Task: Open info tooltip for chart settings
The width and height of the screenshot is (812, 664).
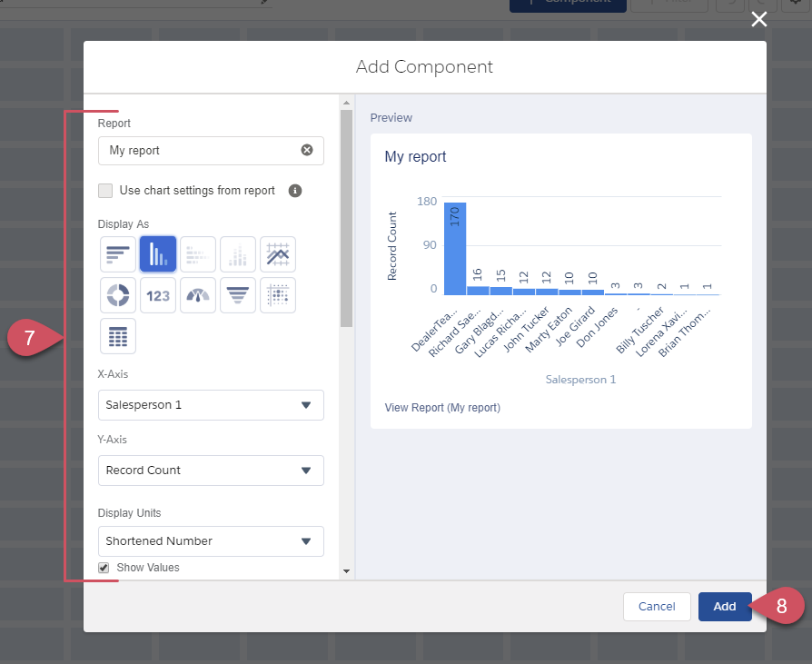Action: tap(295, 191)
